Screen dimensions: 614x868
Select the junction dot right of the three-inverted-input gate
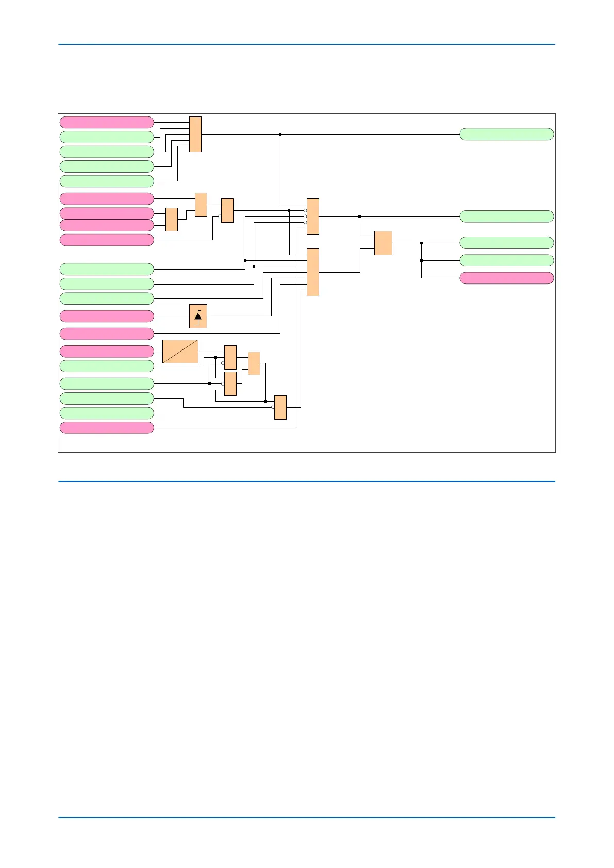[x=359, y=216]
